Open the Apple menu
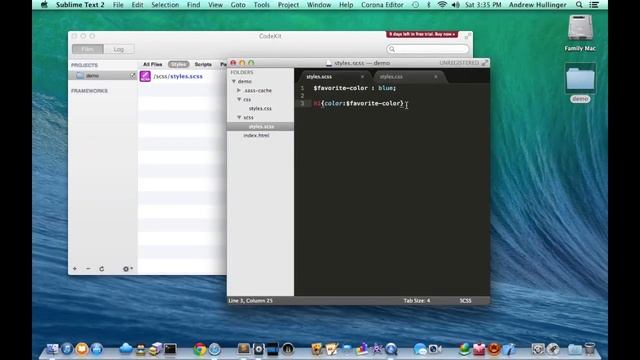The image size is (640, 360). (44, 5)
